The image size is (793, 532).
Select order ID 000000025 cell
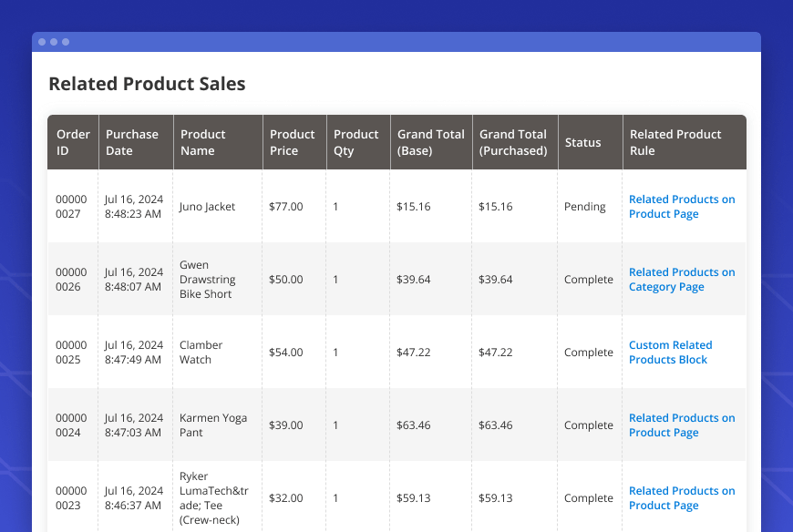pos(71,353)
